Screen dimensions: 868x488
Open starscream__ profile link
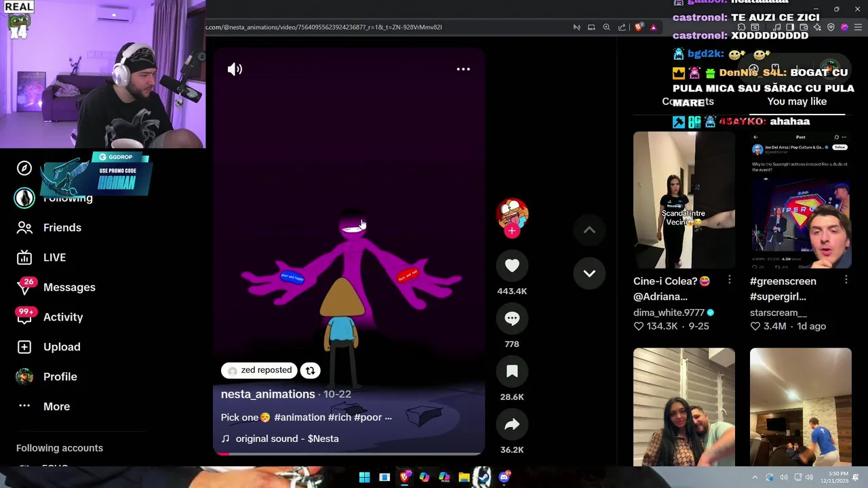(x=778, y=312)
